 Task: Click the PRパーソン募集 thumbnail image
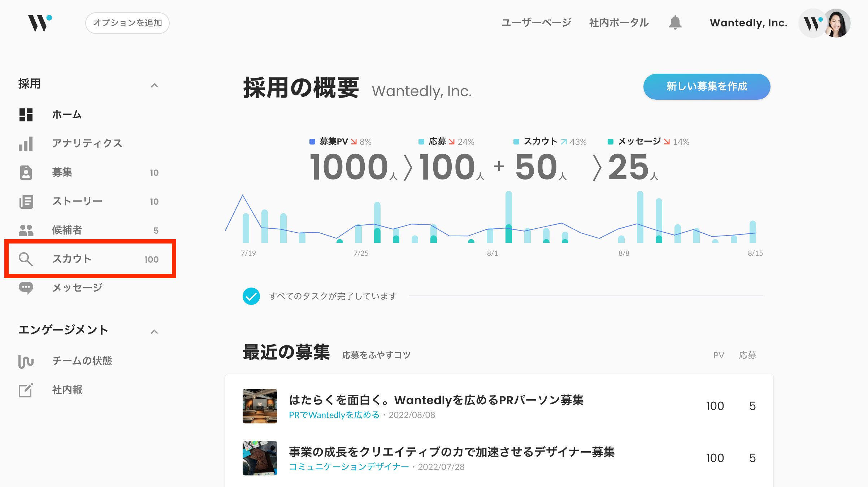[x=260, y=406]
